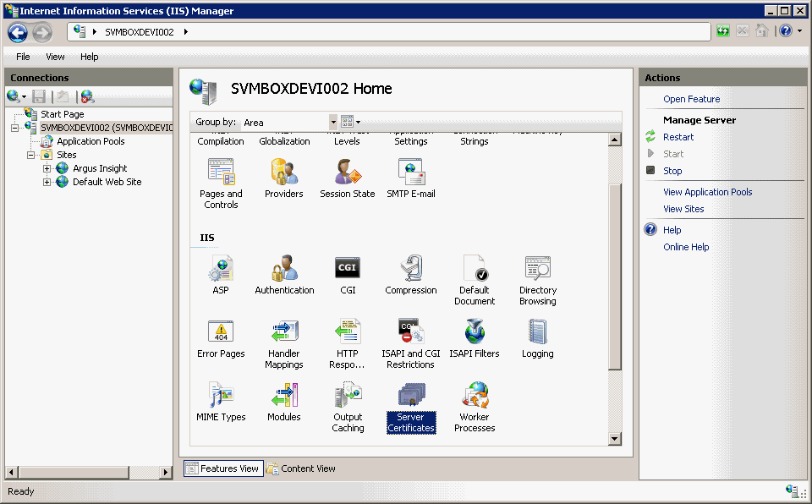This screenshot has width=812, height=504.
Task: Open the Providers feature
Action: tap(284, 172)
